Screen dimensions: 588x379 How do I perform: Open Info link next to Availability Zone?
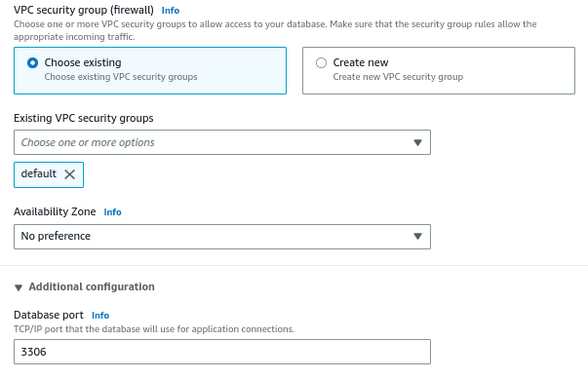pyautogui.click(x=112, y=212)
